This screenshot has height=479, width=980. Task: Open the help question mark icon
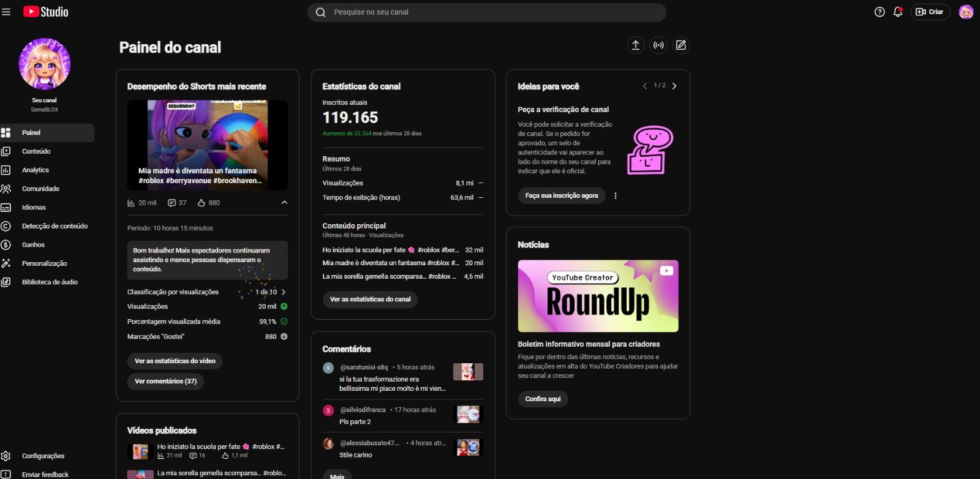[x=880, y=12]
